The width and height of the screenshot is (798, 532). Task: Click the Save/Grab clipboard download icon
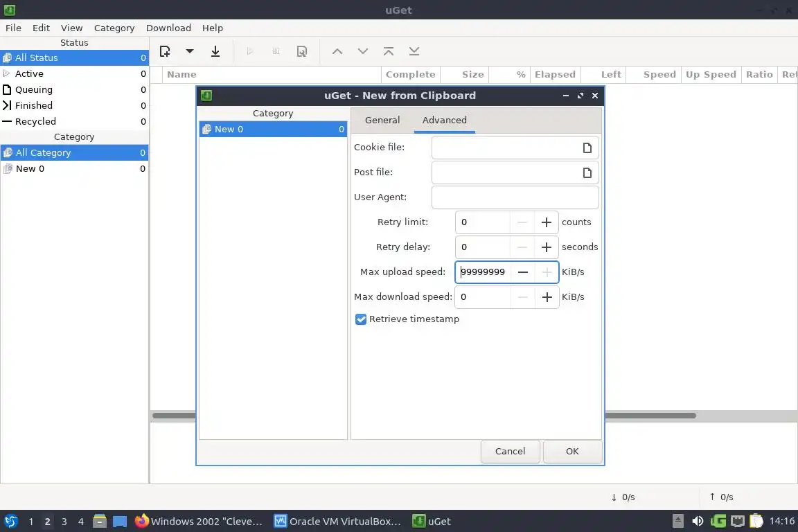[215, 51]
